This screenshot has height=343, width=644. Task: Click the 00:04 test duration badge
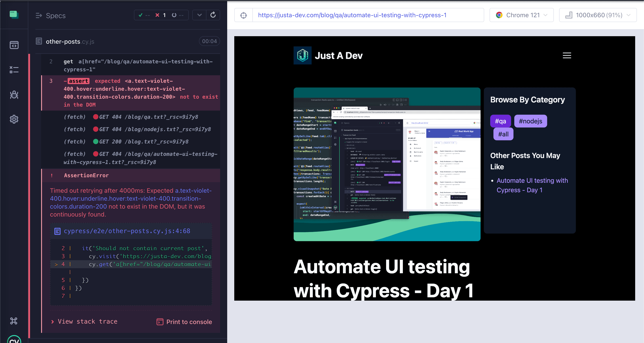click(209, 41)
